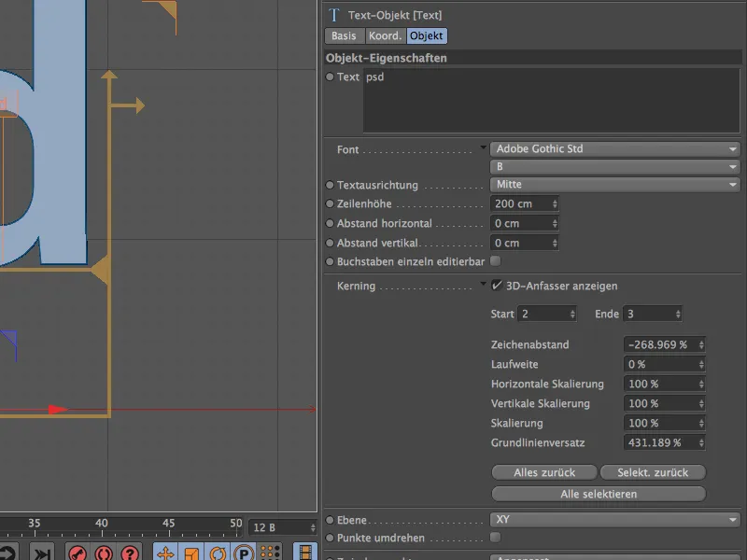Screen dimensions: 747x560
Task: Enable the Buchstaben einzeln editierbar checkbox
Action: click(x=496, y=261)
